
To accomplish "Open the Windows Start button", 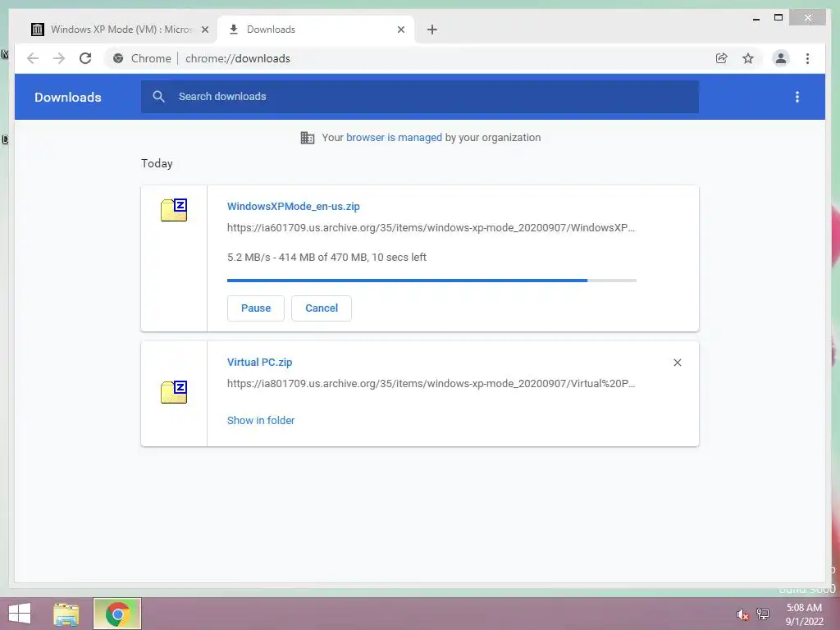I will (20, 614).
